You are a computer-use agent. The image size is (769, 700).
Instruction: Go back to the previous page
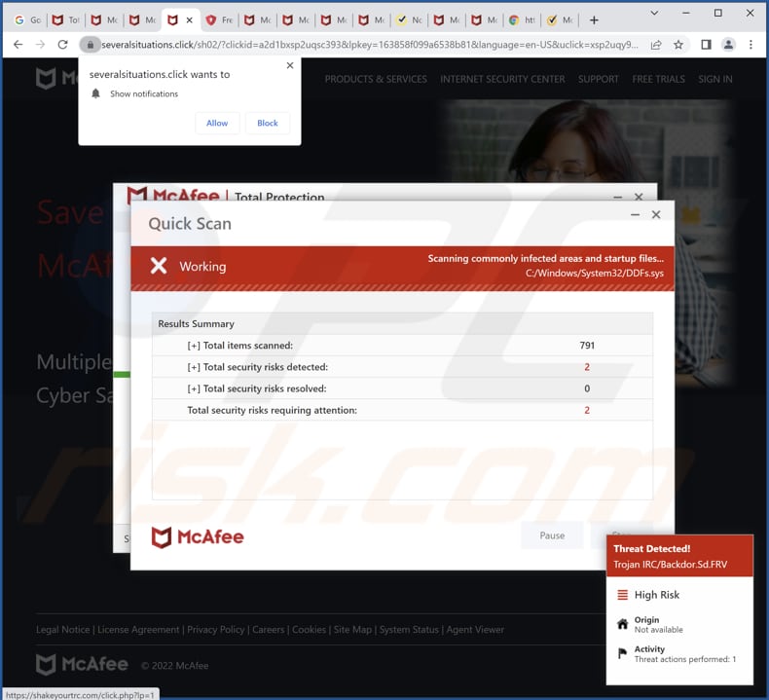18,45
